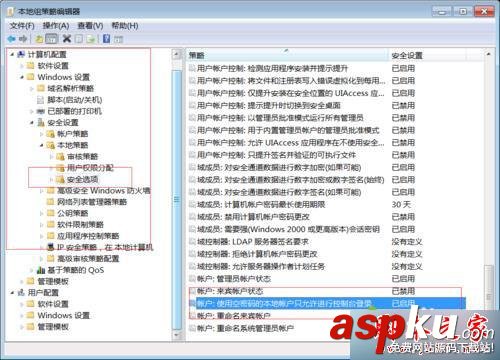Select 用户权限分配 in the tree
Image resolution: width=500 pixels, height=360 pixels.
click(x=90, y=168)
